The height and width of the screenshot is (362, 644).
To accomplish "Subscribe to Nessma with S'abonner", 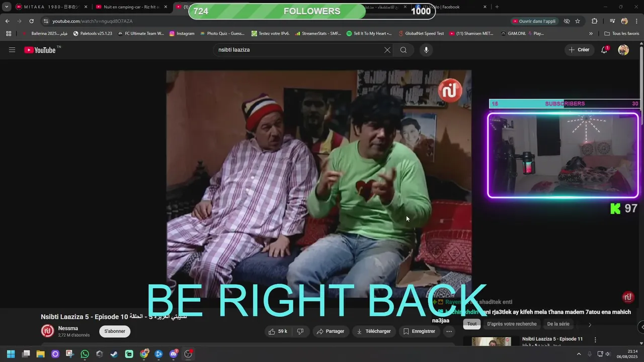I will click(x=115, y=331).
